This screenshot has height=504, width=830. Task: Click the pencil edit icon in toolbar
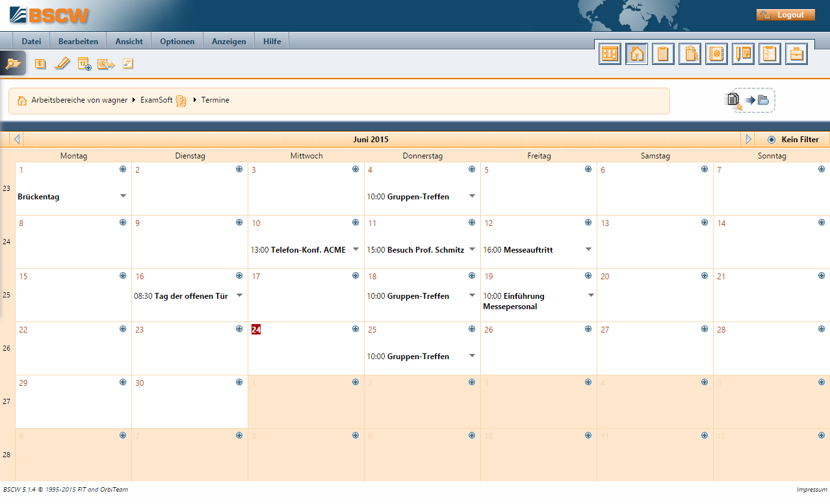coord(62,63)
